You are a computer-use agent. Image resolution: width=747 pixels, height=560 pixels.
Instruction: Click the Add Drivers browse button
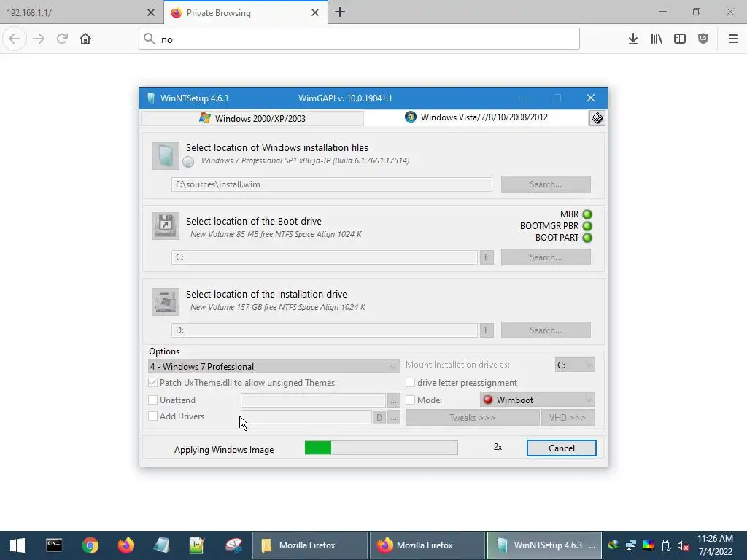(393, 418)
